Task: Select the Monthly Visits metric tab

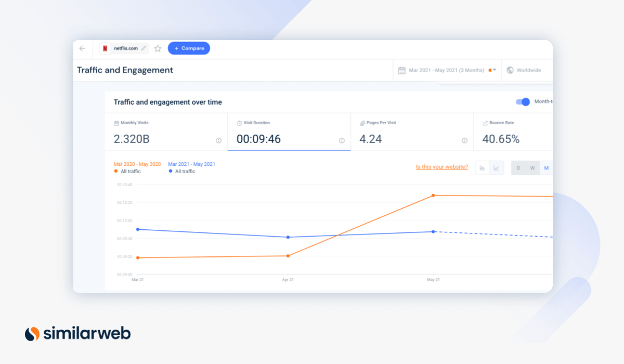Action: click(166, 132)
